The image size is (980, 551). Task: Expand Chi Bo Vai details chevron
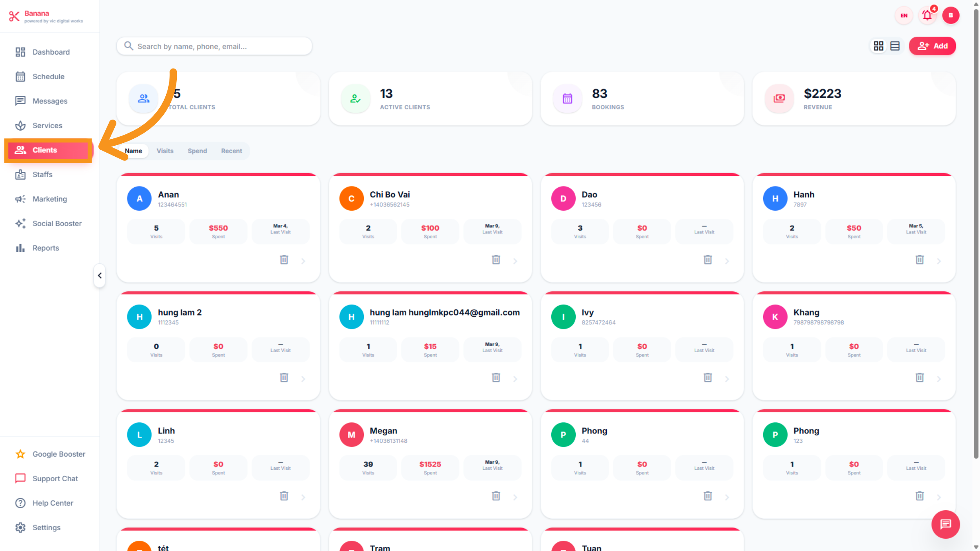pyautogui.click(x=515, y=261)
